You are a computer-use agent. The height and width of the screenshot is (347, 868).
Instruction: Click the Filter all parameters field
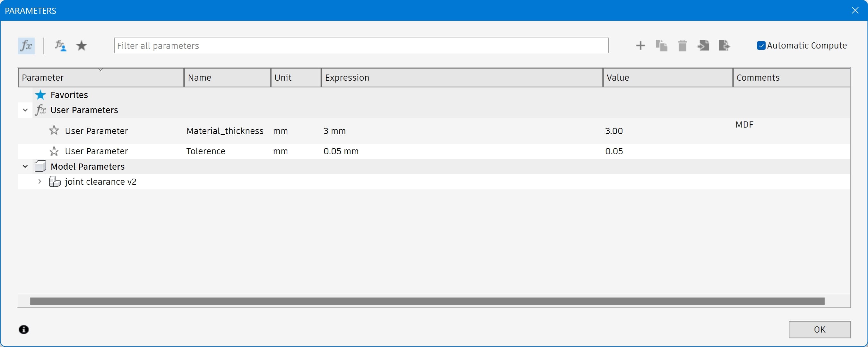(361, 46)
